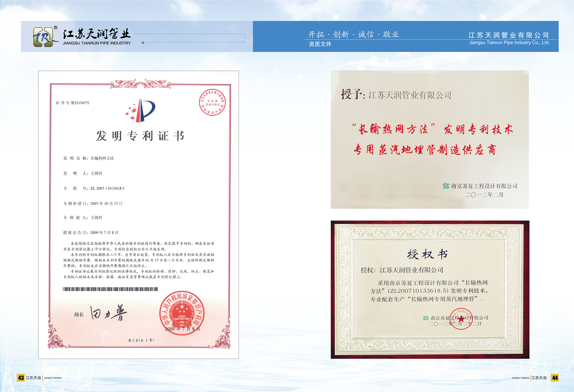Click the large red national emblem stamp
574x392 pixels.
tap(182, 313)
